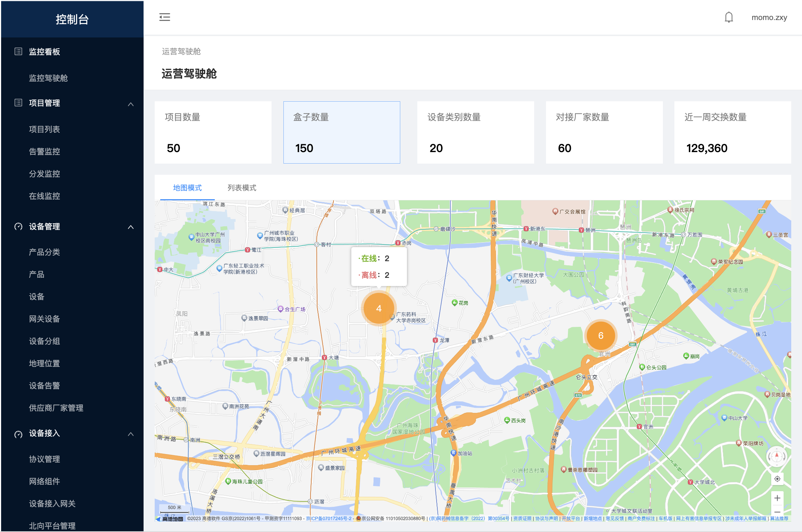The height and width of the screenshot is (532, 802).
Task: Collapse the 设备接入 menu section
Action: 131,434
